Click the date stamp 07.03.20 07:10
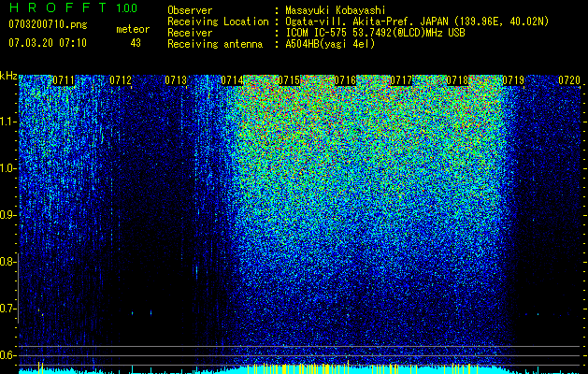 coord(48,43)
